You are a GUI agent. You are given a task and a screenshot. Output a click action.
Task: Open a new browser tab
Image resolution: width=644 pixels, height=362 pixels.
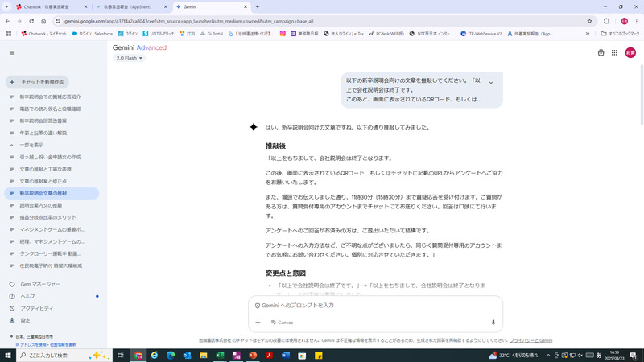coord(258,7)
